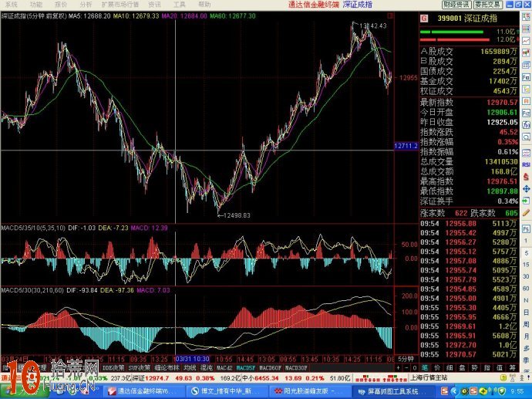Open the 工具 menu
The height and width of the screenshot is (399, 532).
179,5
